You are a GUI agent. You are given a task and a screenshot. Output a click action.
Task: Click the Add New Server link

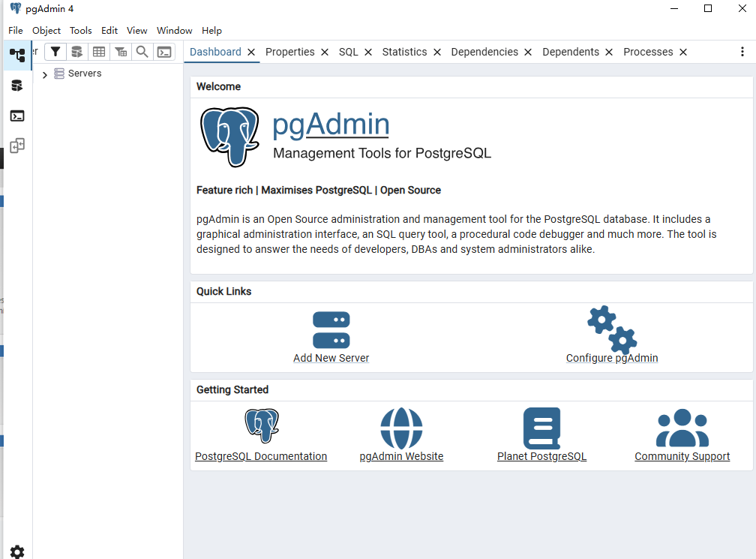pos(331,358)
